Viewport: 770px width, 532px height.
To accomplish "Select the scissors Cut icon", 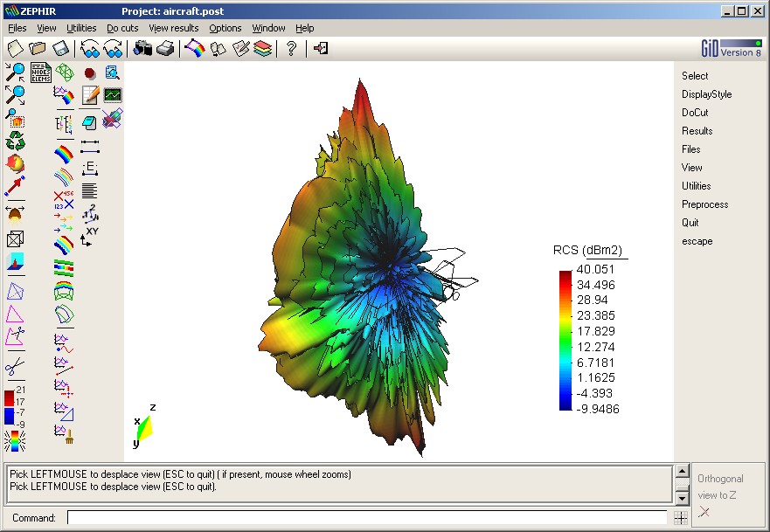I will click(x=15, y=366).
